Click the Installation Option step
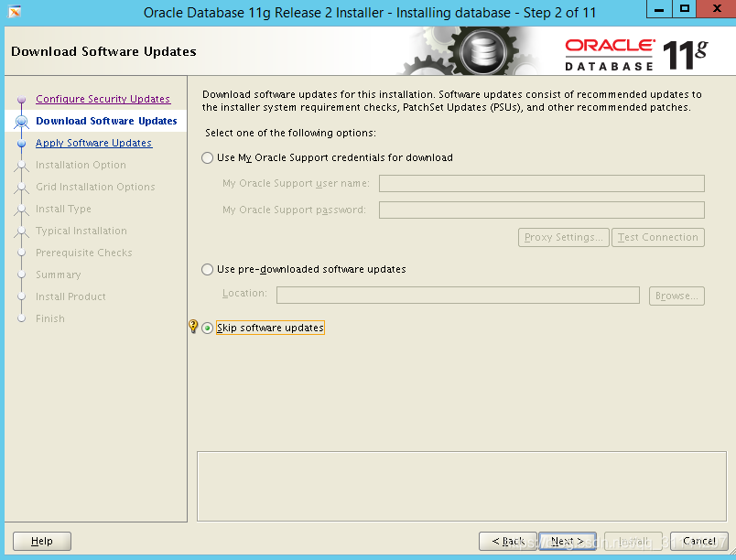This screenshot has height=560, width=736. click(x=81, y=165)
